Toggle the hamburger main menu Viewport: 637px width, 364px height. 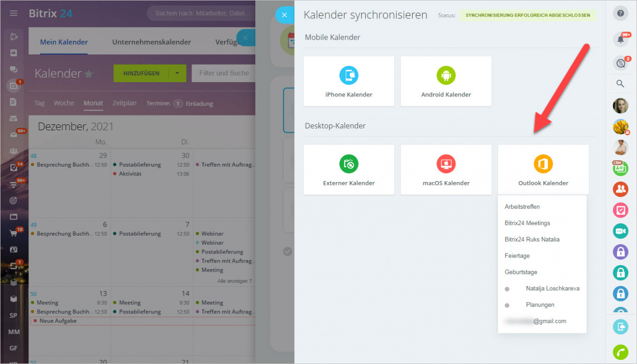pos(14,13)
